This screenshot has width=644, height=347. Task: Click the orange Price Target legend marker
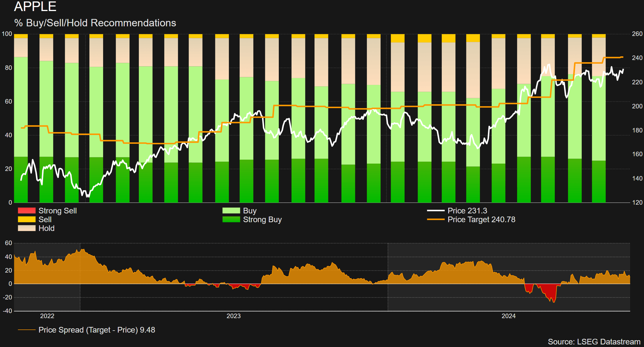pos(436,219)
